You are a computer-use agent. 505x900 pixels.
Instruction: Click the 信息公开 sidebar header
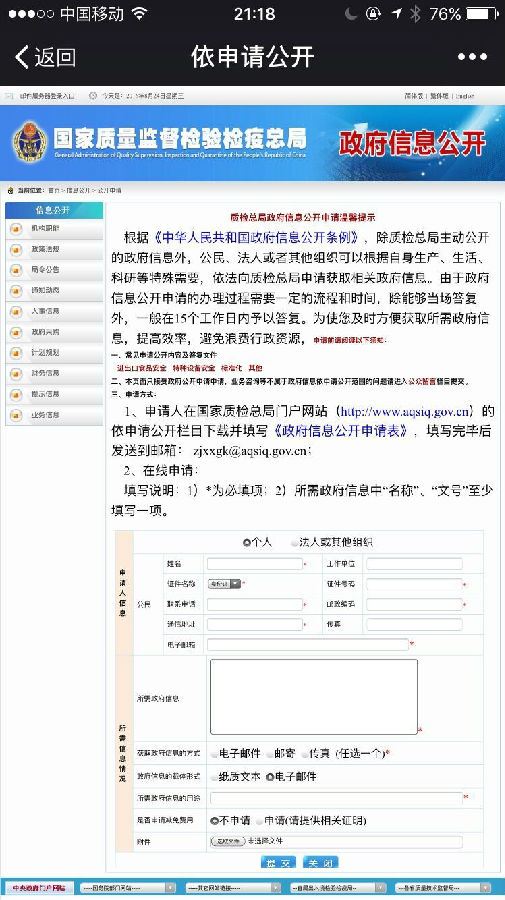coord(54,210)
